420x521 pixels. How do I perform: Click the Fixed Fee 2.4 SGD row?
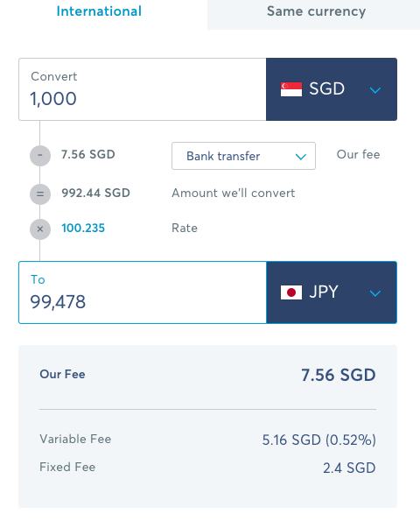pos(208,468)
